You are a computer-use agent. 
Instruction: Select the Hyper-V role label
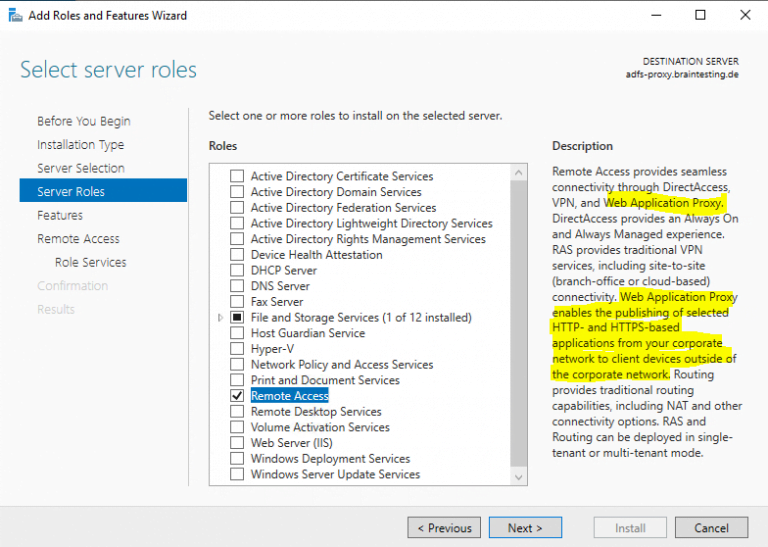pyautogui.click(x=272, y=349)
